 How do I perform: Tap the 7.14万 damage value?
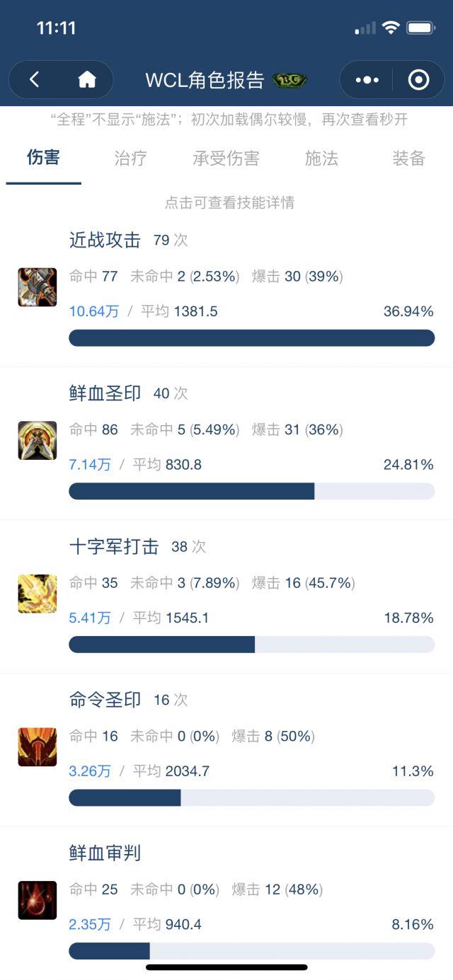90,465
